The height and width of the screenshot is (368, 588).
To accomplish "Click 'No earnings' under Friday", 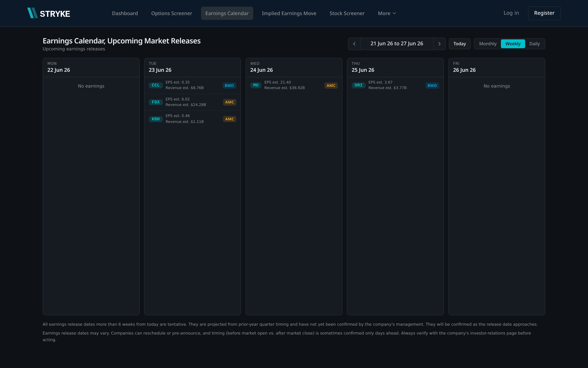I will point(497,86).
